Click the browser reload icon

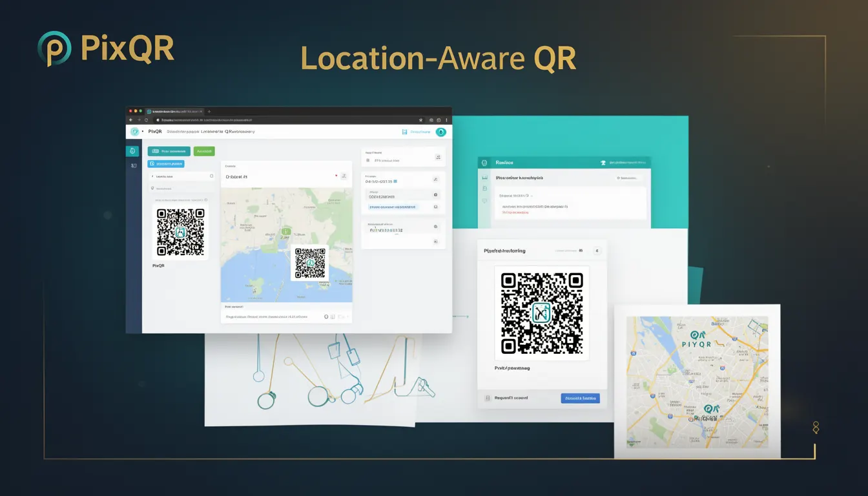click(x=146, y=120)
